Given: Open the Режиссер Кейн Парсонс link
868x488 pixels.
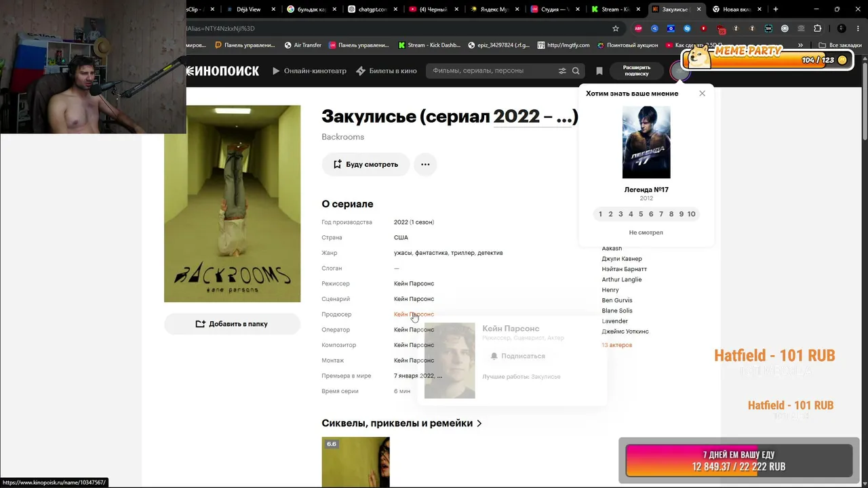Looking at the screenshot, I should tap(414, 283).
